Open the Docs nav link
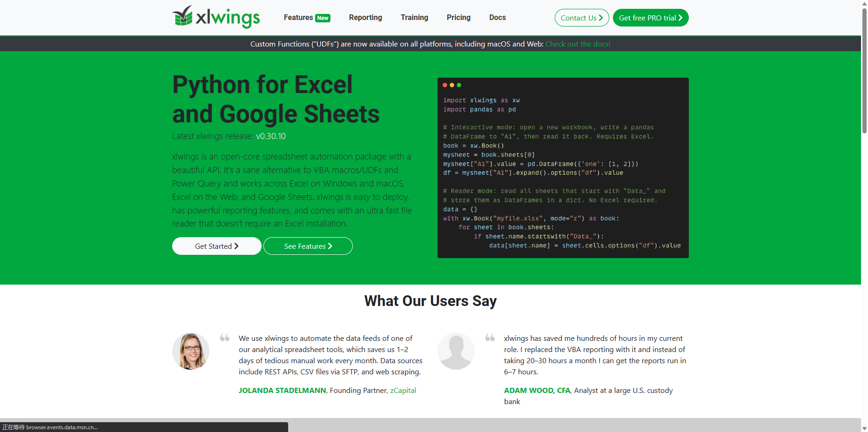 point(497,18)
